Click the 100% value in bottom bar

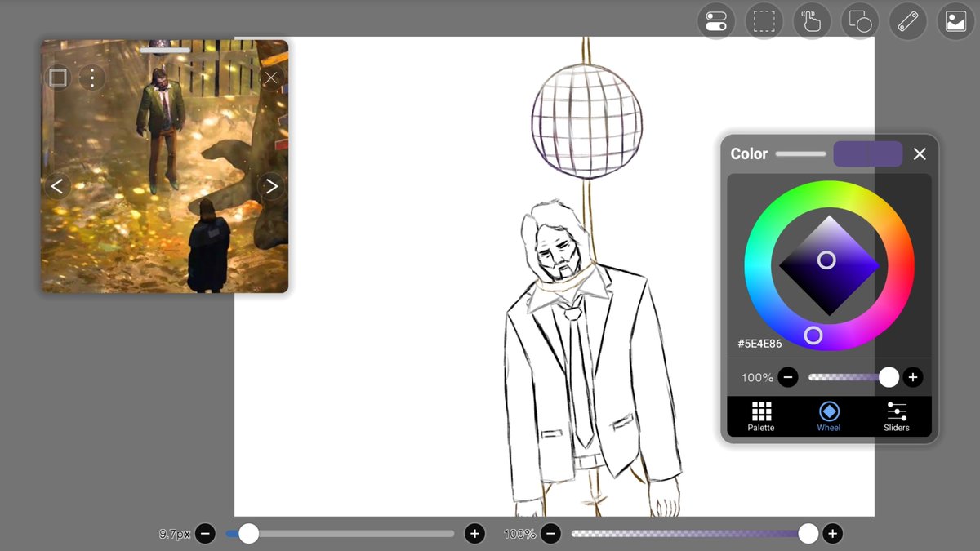(519, 534)
